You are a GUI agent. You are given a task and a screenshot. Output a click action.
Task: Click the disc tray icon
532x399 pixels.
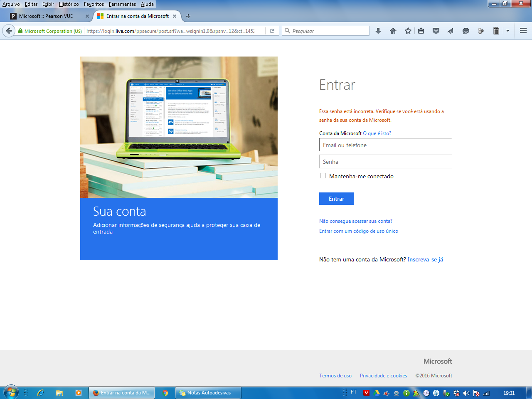(426, 393)
